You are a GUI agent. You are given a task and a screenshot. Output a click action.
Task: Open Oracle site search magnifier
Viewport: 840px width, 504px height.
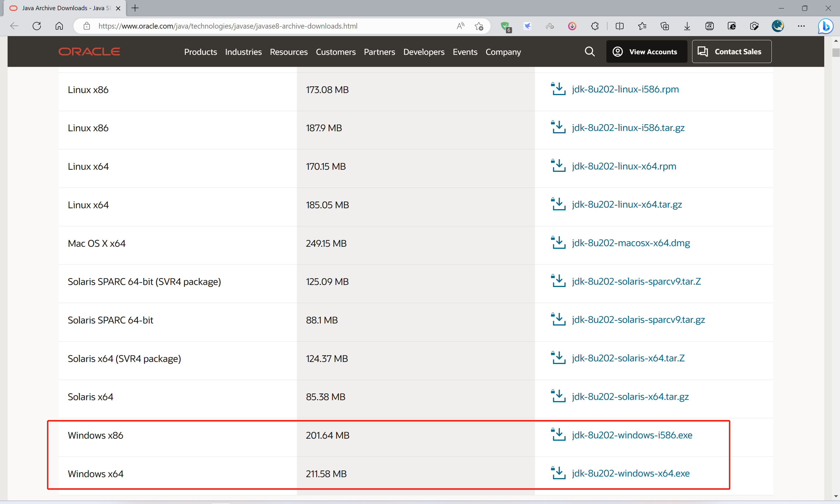tap(590, 52)
